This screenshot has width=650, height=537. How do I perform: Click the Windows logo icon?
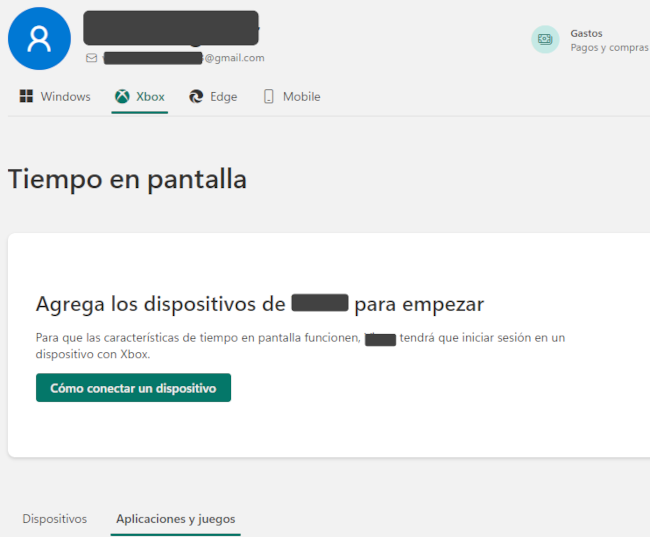26,97
